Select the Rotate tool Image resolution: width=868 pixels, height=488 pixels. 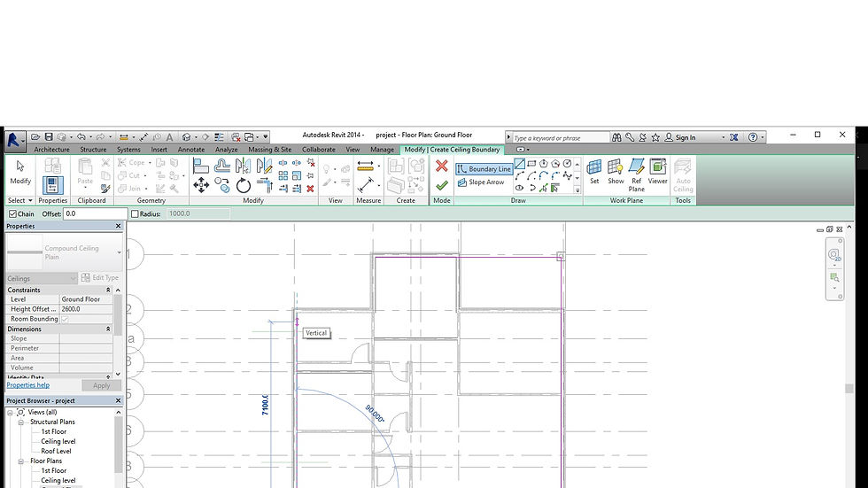(243, 185)
